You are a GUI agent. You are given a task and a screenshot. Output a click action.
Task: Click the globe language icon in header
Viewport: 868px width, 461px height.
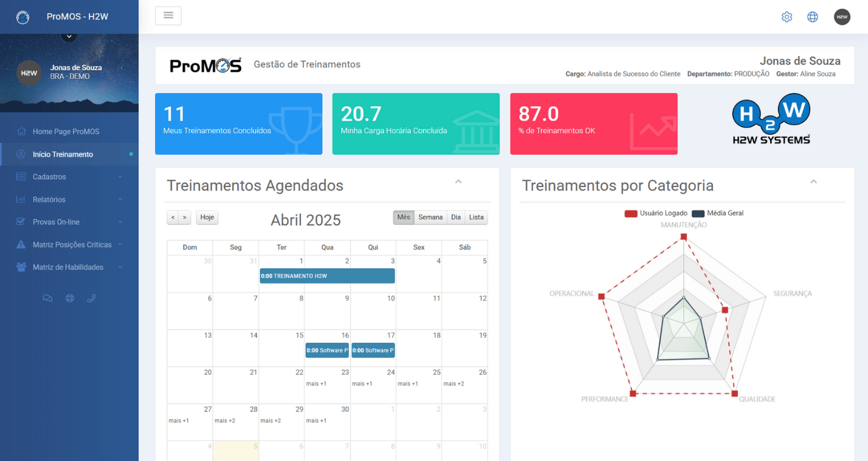812,17
